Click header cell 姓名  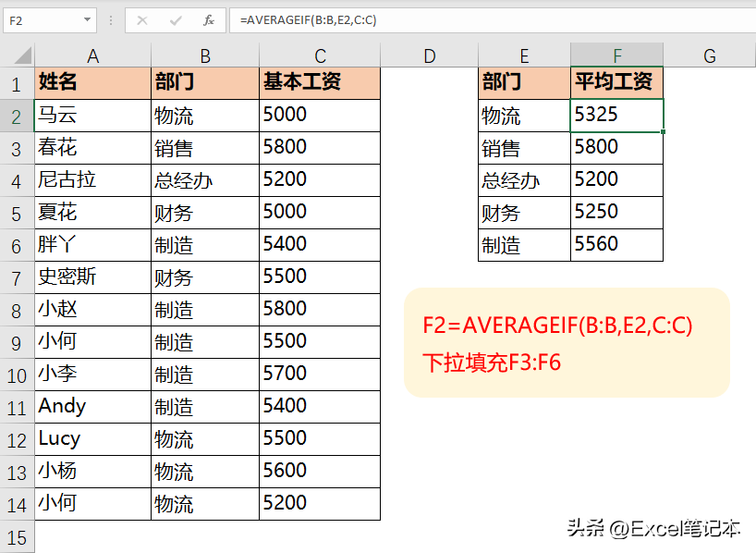(92, 83)
